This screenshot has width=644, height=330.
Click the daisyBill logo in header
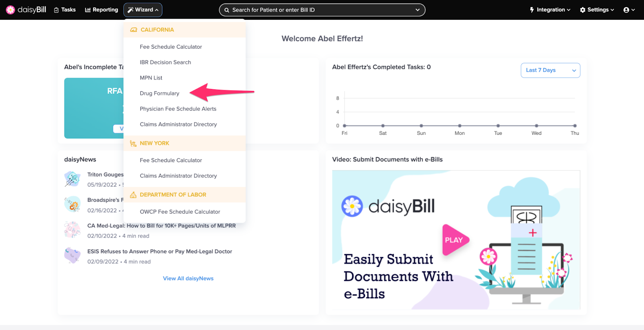coord(26,10)
